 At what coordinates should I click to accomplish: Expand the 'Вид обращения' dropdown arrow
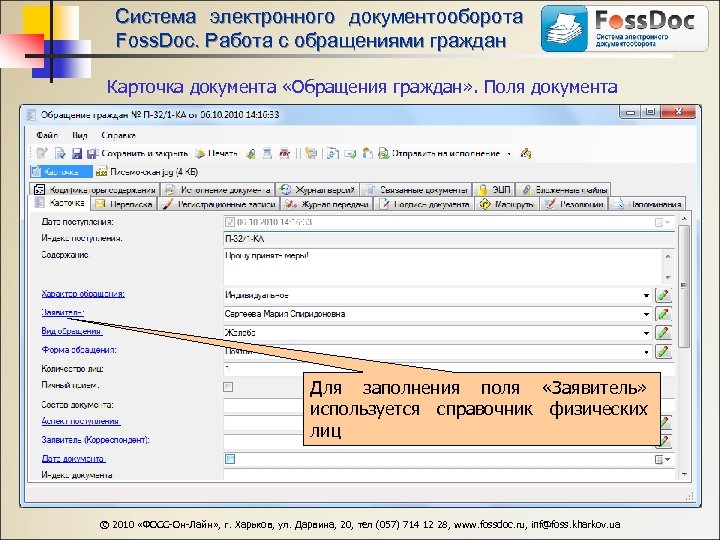point(646,333)
